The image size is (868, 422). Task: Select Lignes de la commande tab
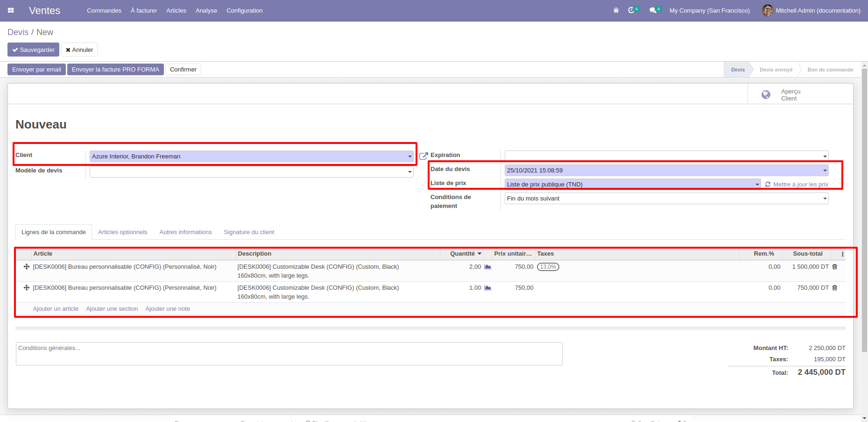(x=54, y=232)
